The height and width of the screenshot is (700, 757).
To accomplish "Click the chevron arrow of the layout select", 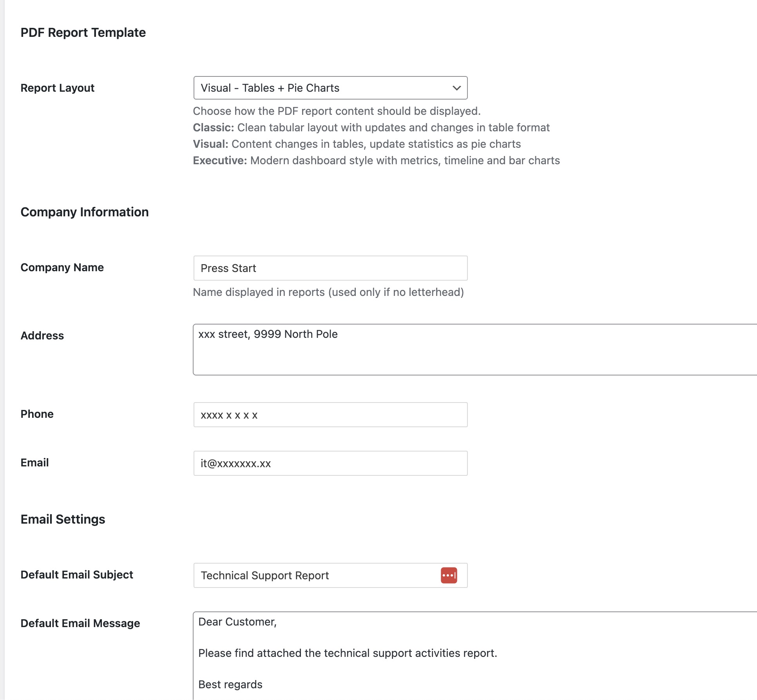I will [456, 88].
